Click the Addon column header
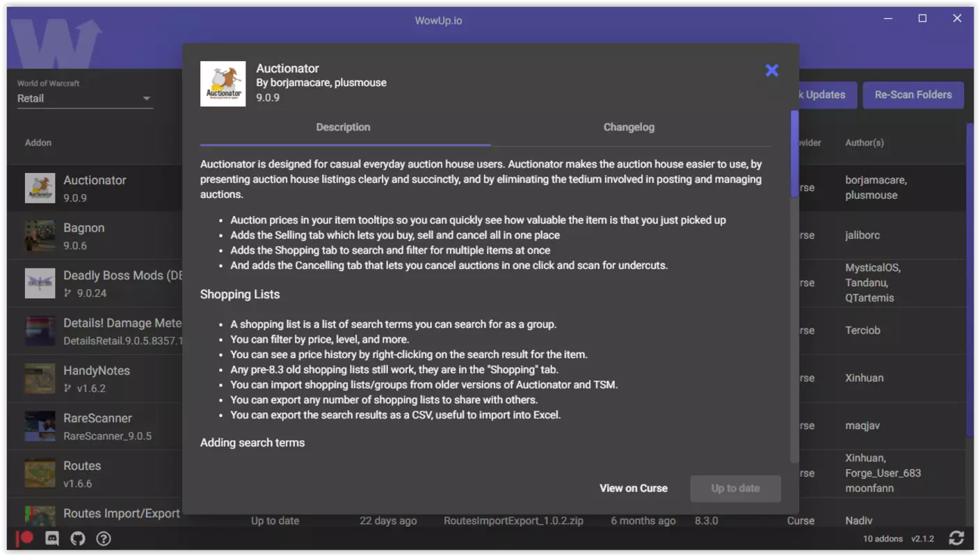The image size is (980, 556). [38, 142]
